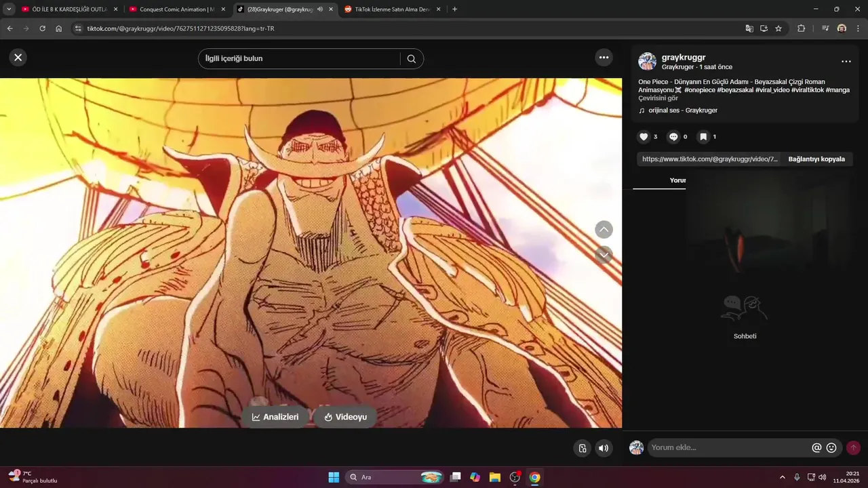868x488 pixels.
Task: Like the video with heart icon
Action: coord(644,136)
